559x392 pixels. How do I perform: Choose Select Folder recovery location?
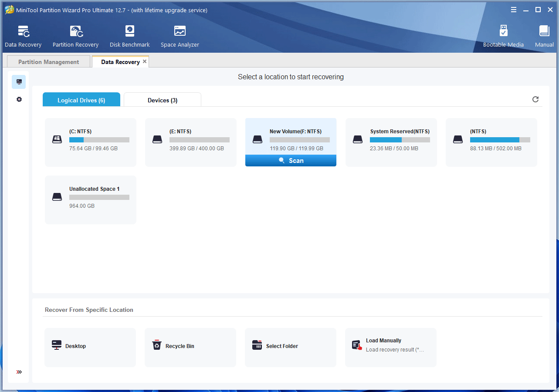291,348
